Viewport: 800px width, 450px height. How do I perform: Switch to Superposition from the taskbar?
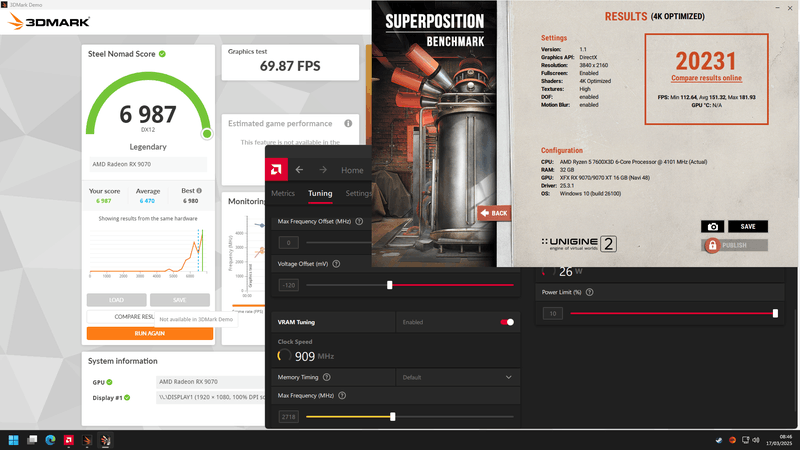click(106, 440)
